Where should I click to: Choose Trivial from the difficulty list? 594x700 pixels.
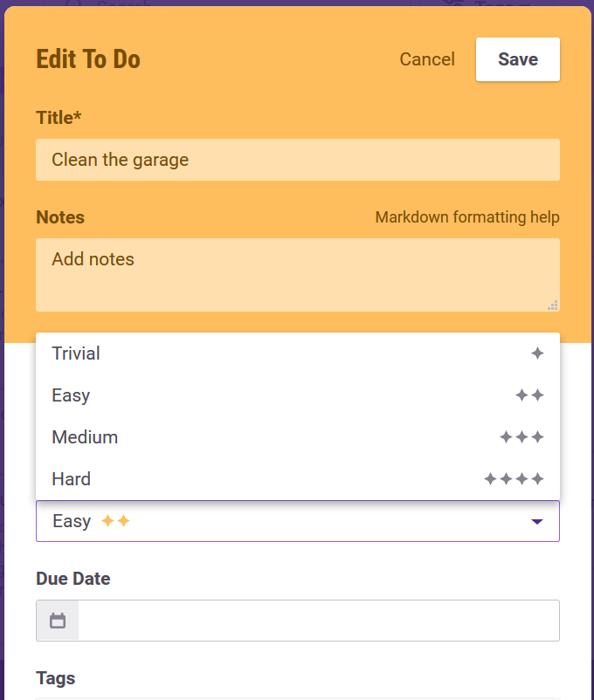76,353
